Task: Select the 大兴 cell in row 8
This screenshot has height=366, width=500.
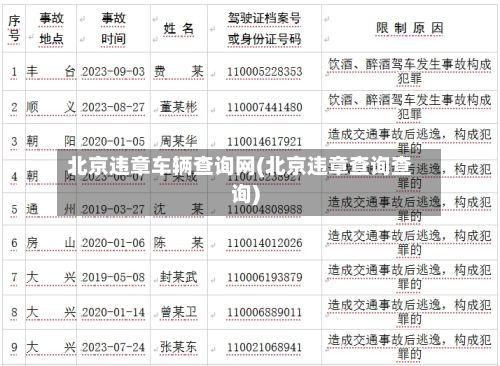Action: [x=51, y=312]
